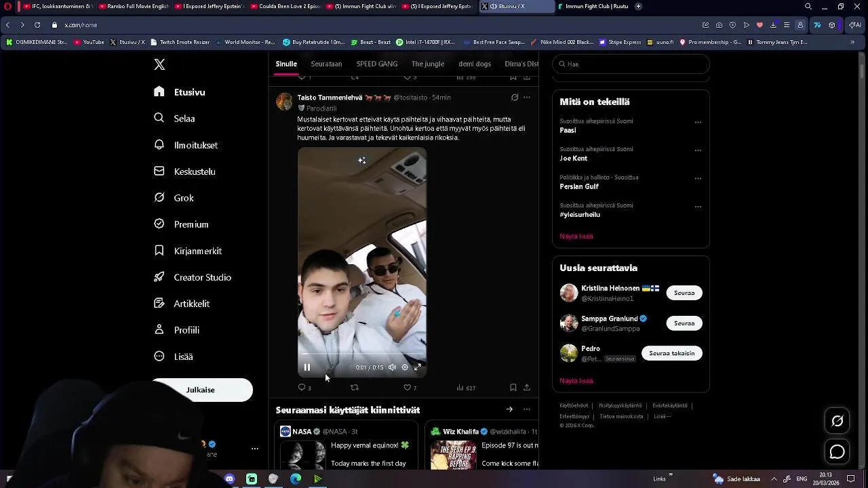This screenshot has width=868, height=488.
Task: Open Edge browser from taskbar
Action: point(296,479)
